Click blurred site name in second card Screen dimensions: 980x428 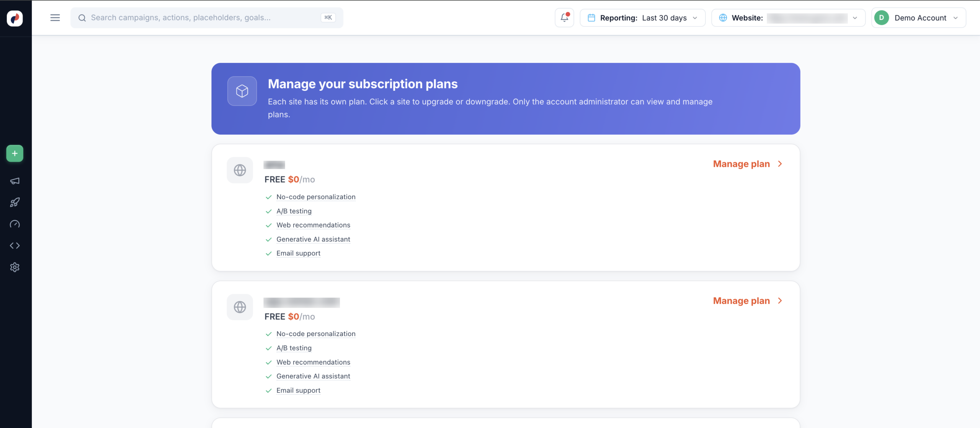click(302, 302)
